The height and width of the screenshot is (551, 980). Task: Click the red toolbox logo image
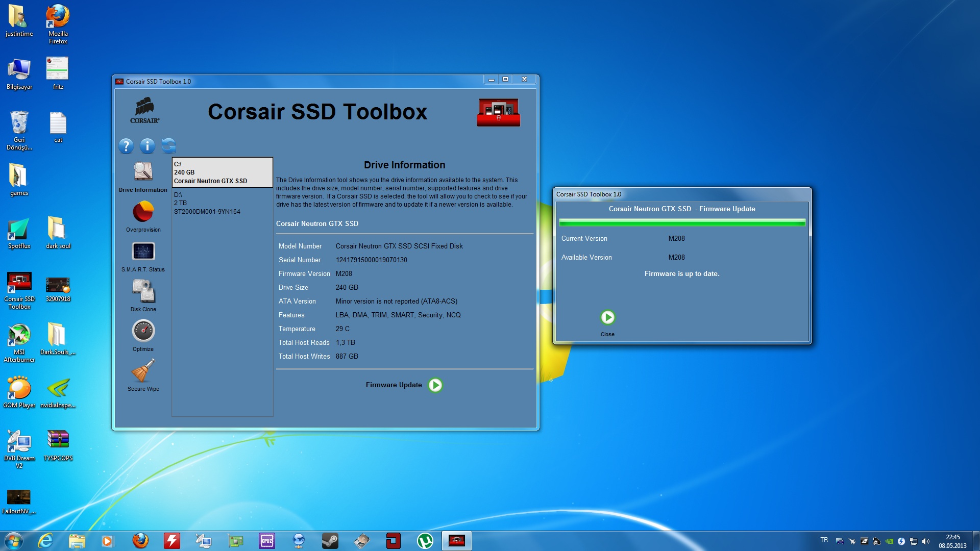pos(498,112)
